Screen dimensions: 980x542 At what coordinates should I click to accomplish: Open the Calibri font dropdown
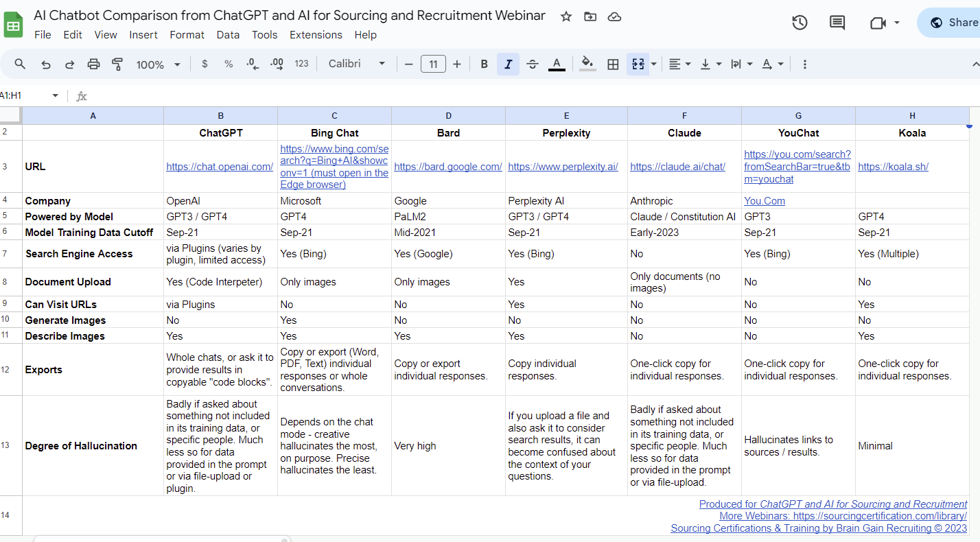click(357, 64)
